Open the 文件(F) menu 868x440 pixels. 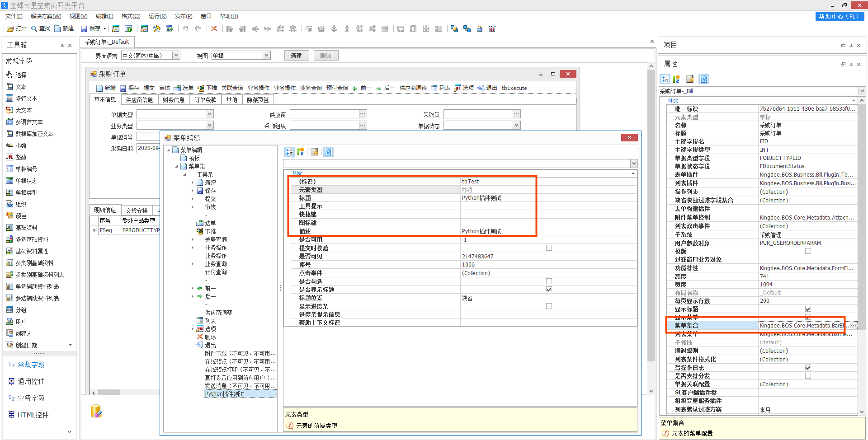click(14, 16)
